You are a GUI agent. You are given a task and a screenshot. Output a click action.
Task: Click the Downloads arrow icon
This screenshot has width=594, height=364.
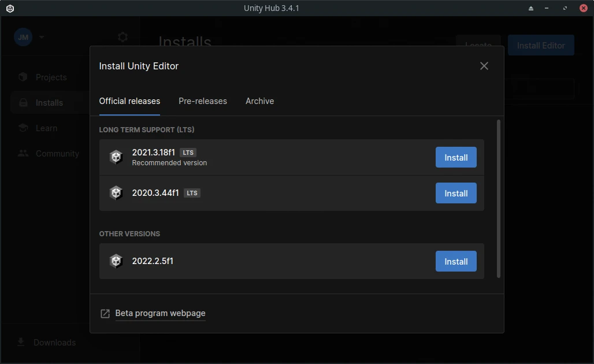click(21, 342)
